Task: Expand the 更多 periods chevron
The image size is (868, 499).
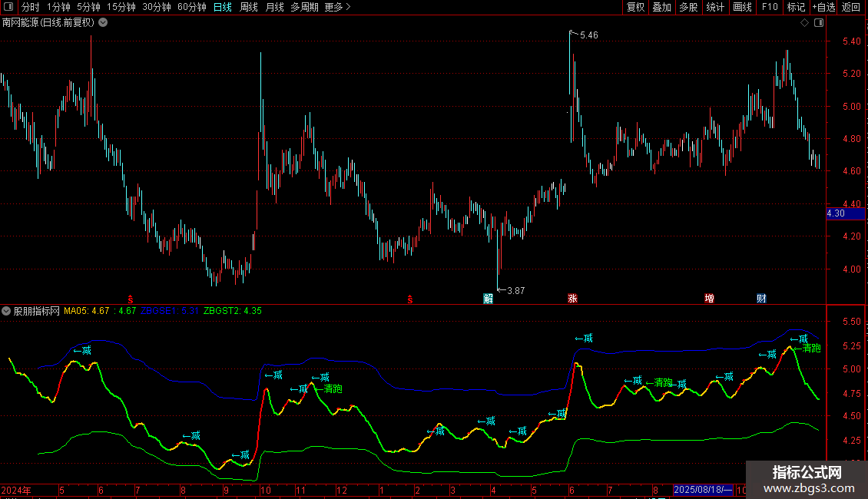Action: (x=348, y=7)
